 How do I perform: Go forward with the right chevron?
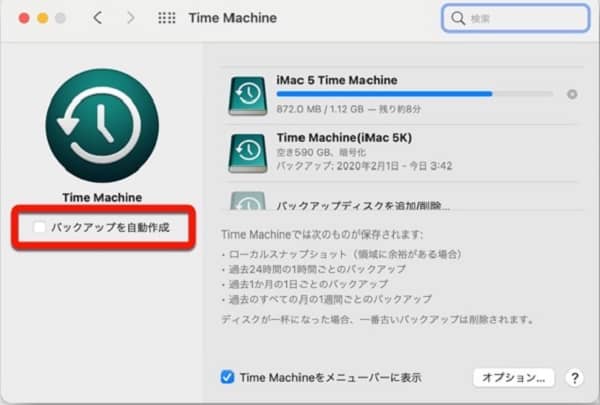[130, 18]
